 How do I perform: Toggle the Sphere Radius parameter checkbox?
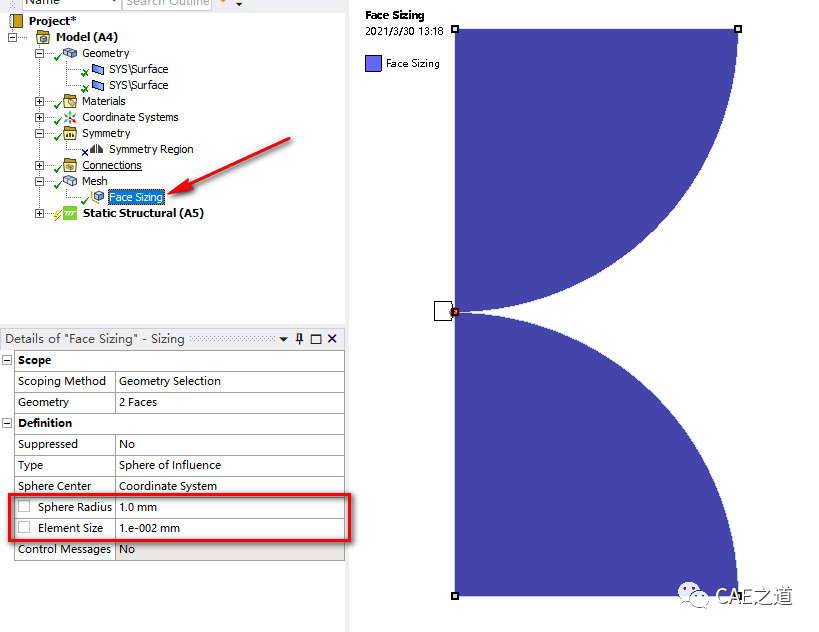24,506
